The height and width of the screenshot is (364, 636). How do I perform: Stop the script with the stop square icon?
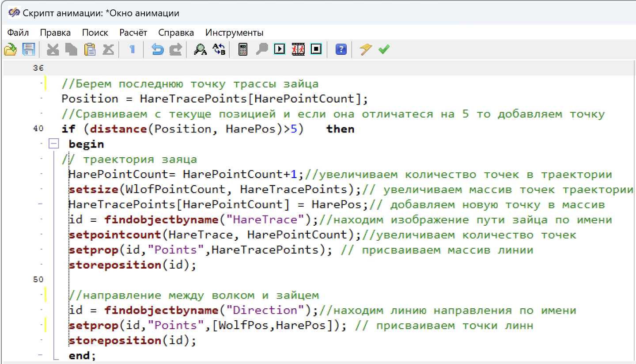tap(316, 49)
